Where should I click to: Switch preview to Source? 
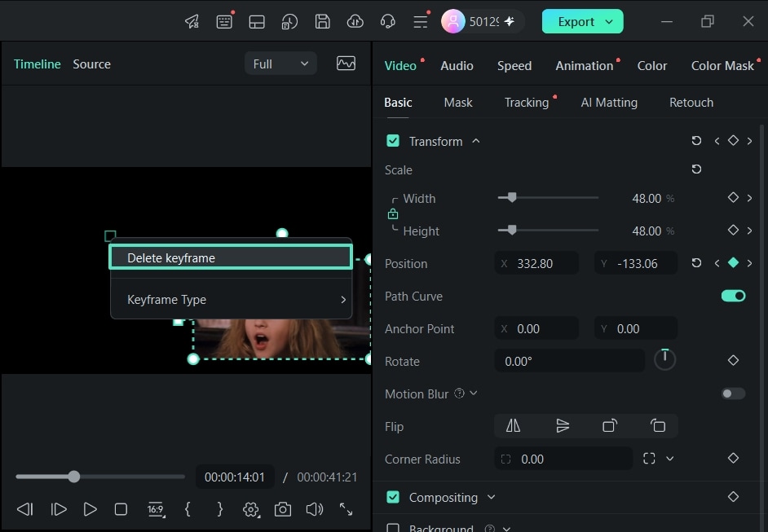coord(91,64)
